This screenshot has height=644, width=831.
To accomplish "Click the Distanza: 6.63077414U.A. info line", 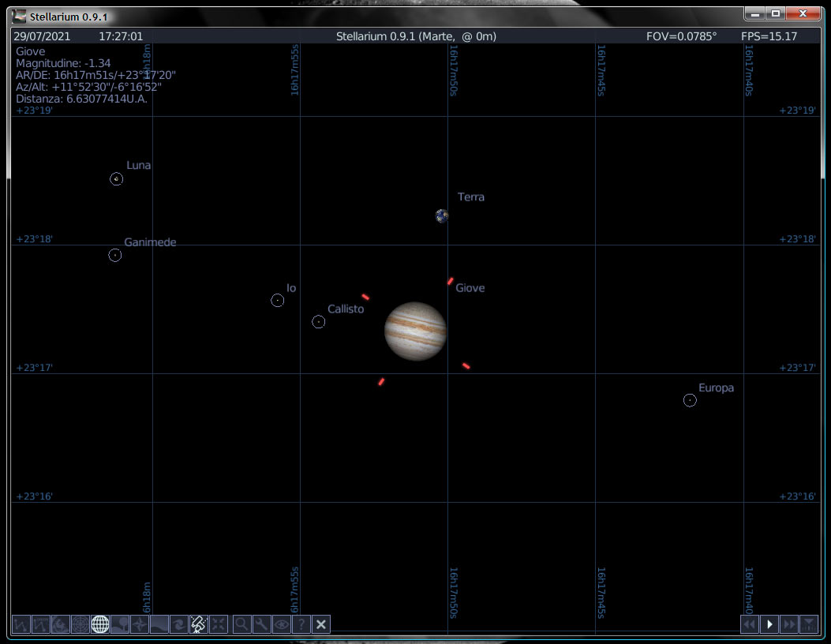I will 81,99.
